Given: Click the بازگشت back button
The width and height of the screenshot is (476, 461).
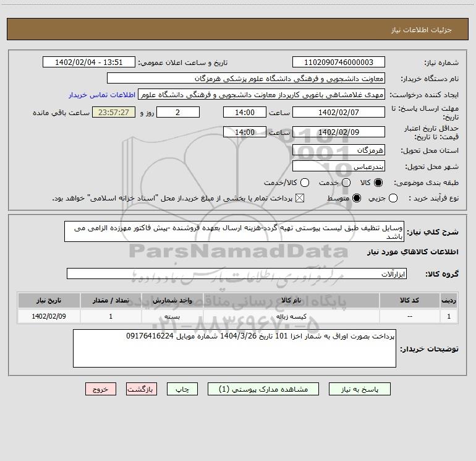Looking at the screenshot, I should (x=142, y=389).
